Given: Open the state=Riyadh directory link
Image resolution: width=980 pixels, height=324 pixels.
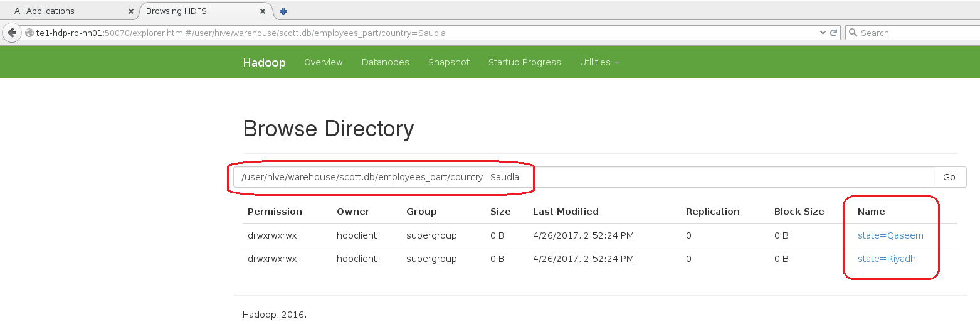Looking at the screenshot, I should tap(887, 259).
